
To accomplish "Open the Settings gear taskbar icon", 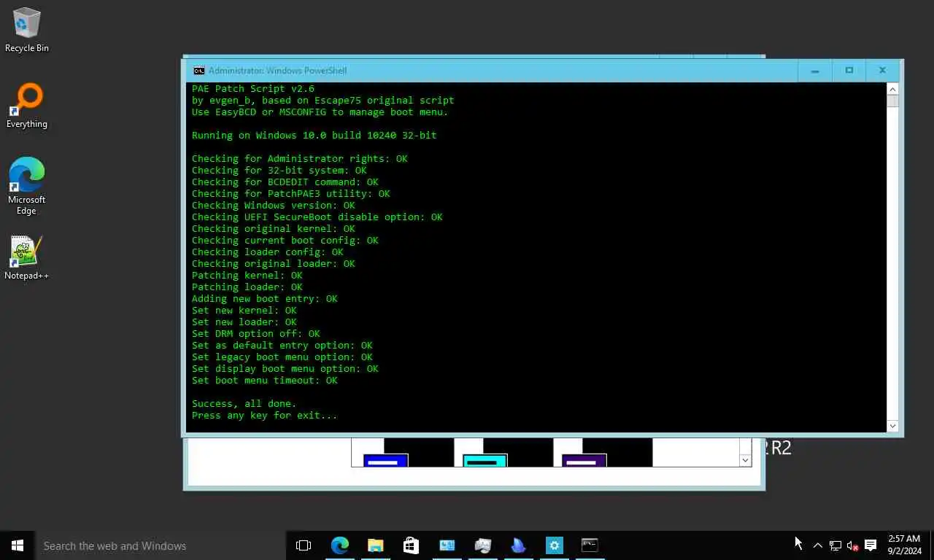I will [555, 545].
